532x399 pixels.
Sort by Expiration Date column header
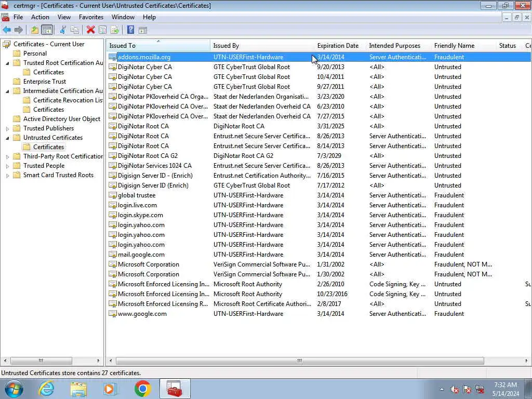coord(340,46)
